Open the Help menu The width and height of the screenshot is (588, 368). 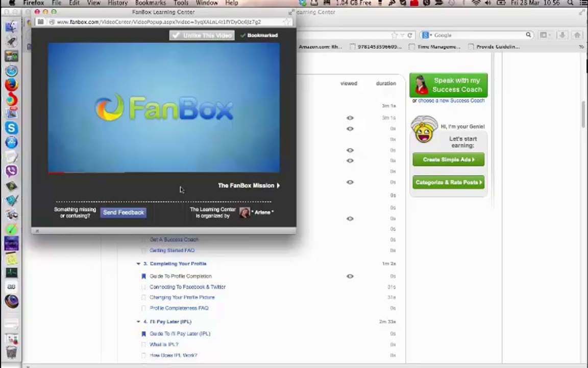[231, 3]
